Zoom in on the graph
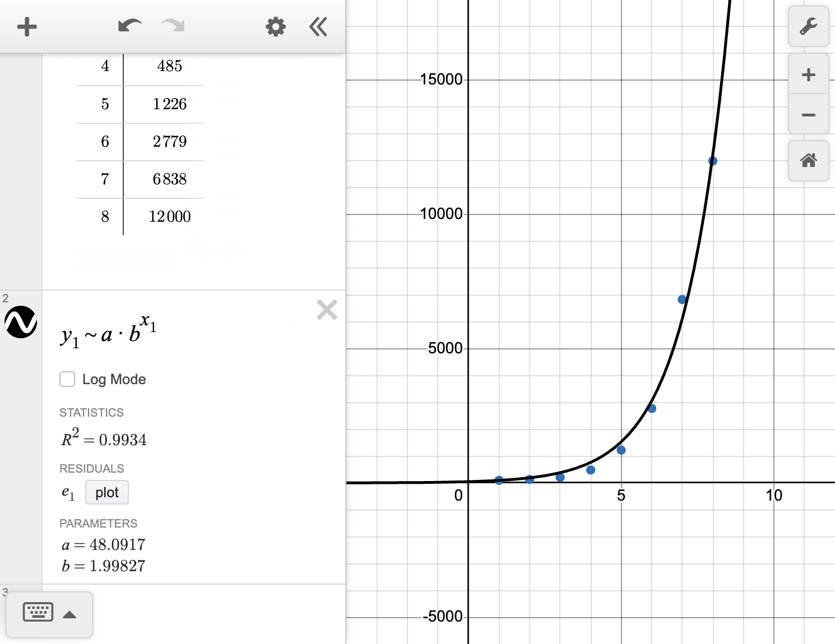Image resolution: width=835 pixels, height=644 pixels. [x=809, y=74]
